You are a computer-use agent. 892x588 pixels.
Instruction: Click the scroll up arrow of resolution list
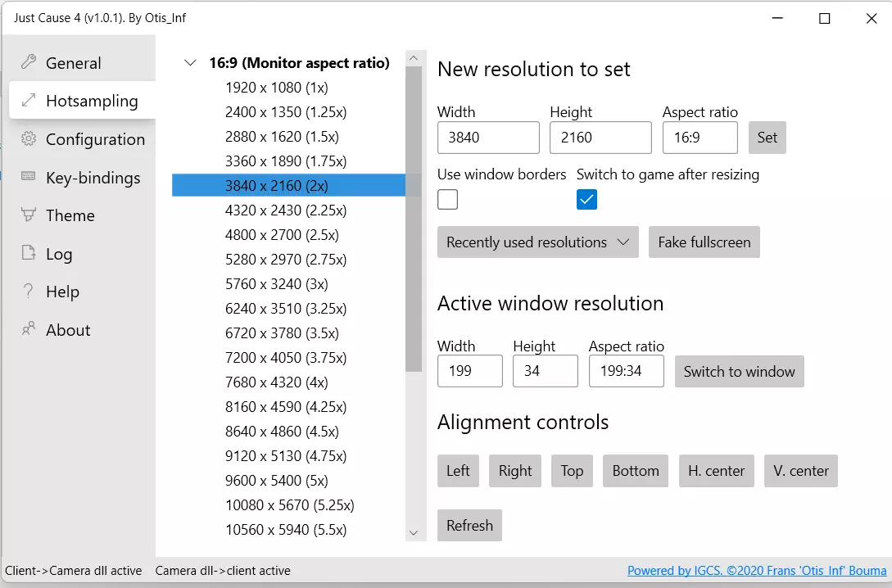pos(414,58)
